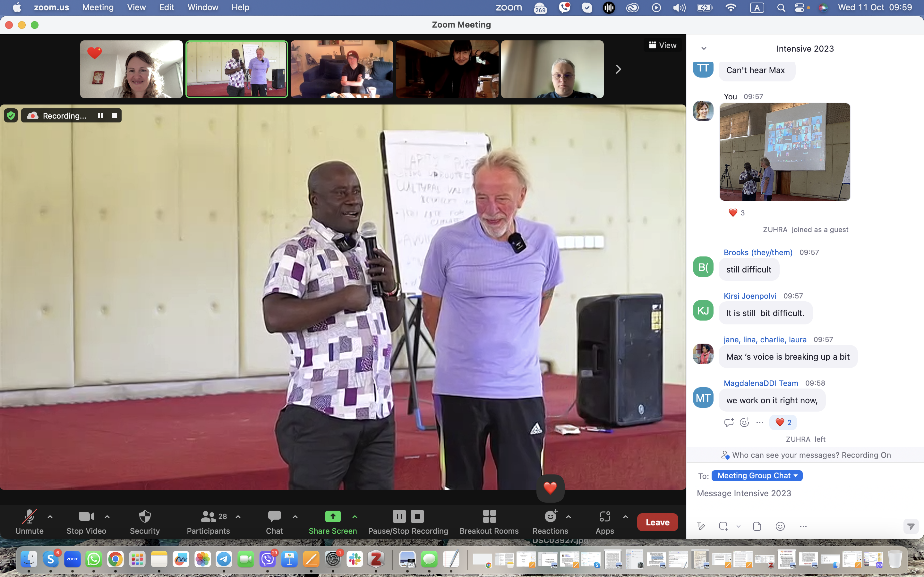Click the green Share Screen icon
The image size is (924, 577).
point(333,516)
